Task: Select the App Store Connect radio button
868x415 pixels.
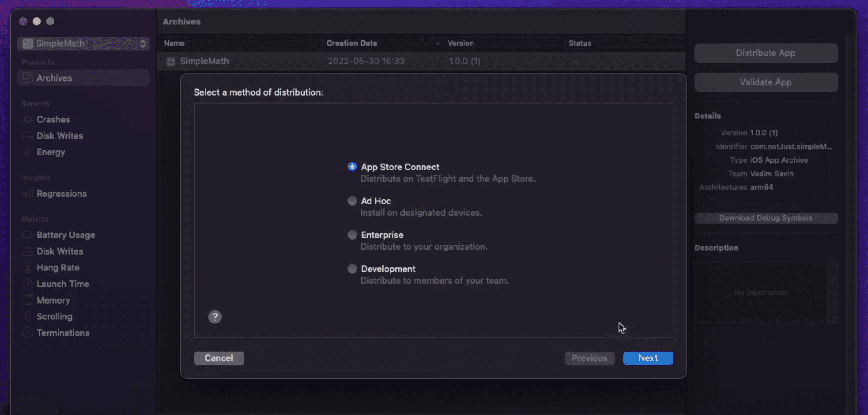Action: coord(352,167)
